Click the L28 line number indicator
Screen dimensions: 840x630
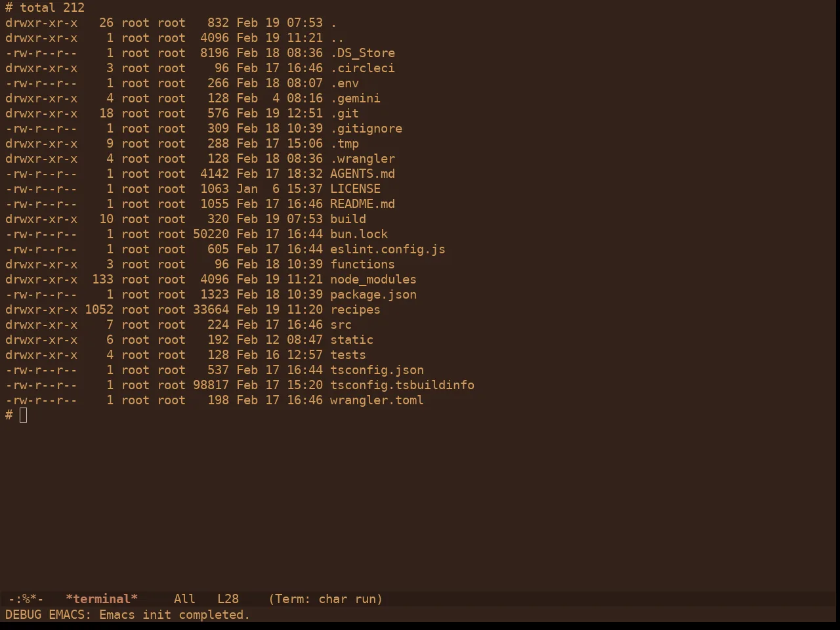(228, 599)
